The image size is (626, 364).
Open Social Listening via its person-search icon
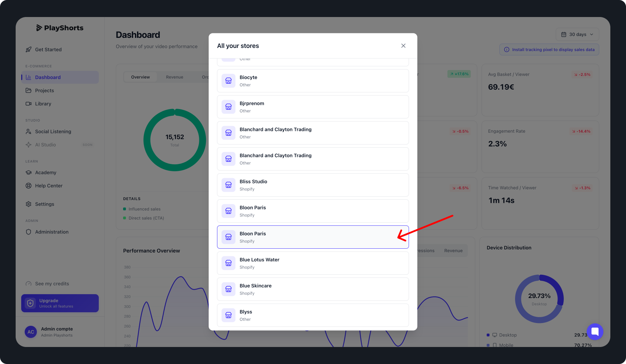(x=29, y=132)
